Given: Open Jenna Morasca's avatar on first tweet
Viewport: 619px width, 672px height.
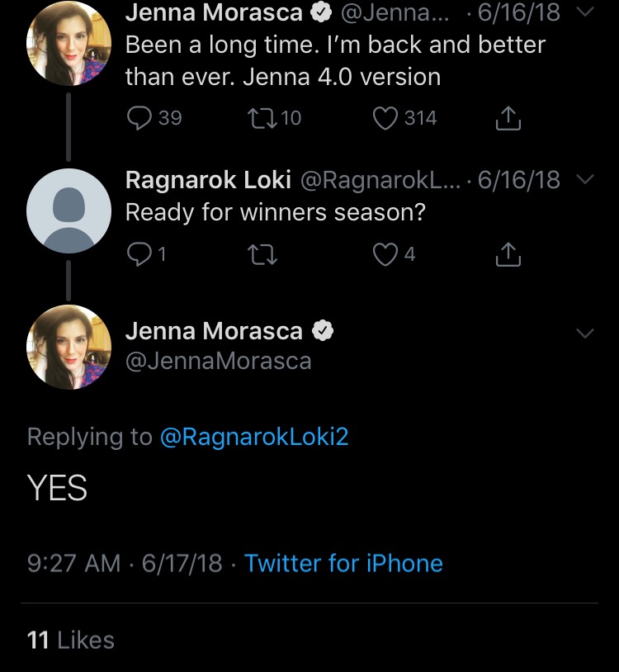Looking at the screenshot, I should tap(69, 43).
